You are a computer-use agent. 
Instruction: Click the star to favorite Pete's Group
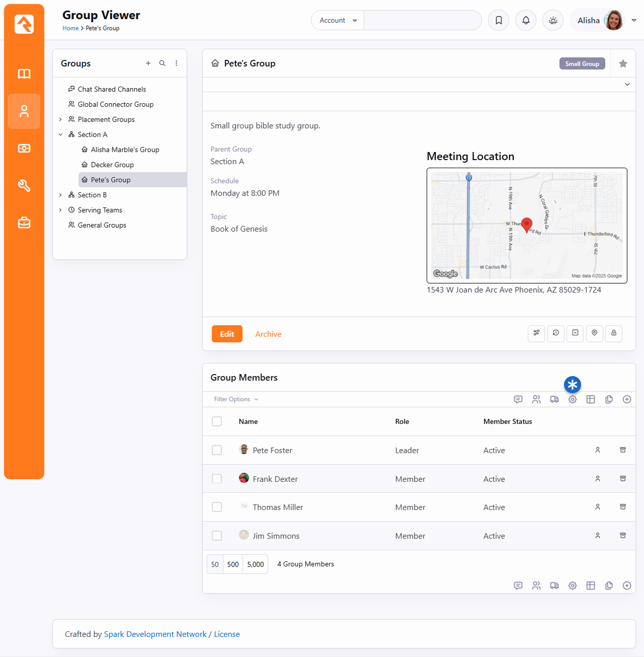click(623, 63)
